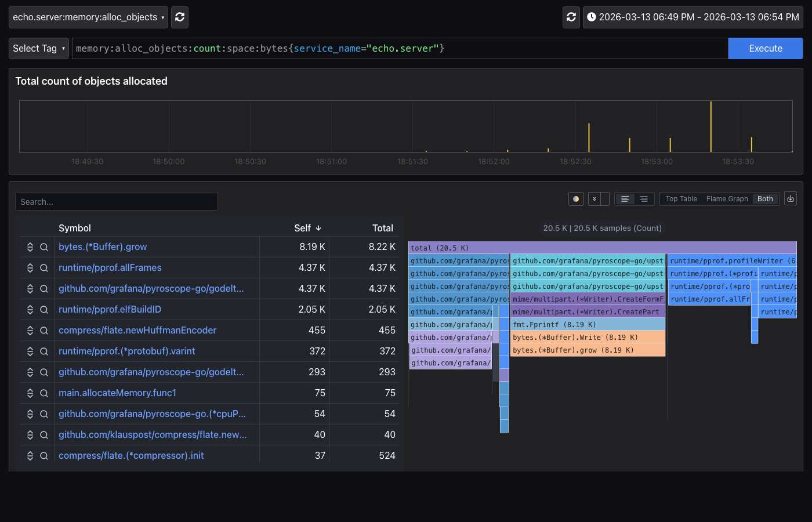This screenshot has width=812, height=522.
Task: Open the time range picker
Action: click(693, 17)
